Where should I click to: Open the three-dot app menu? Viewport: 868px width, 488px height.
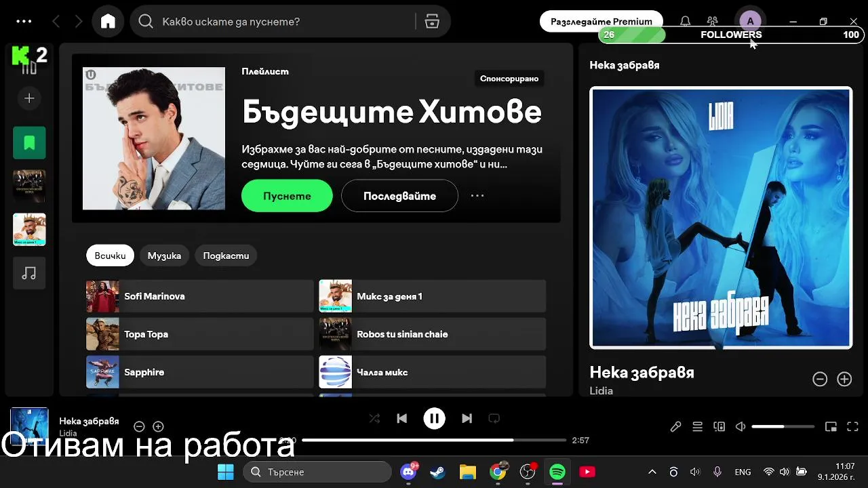tap(24, 22)
